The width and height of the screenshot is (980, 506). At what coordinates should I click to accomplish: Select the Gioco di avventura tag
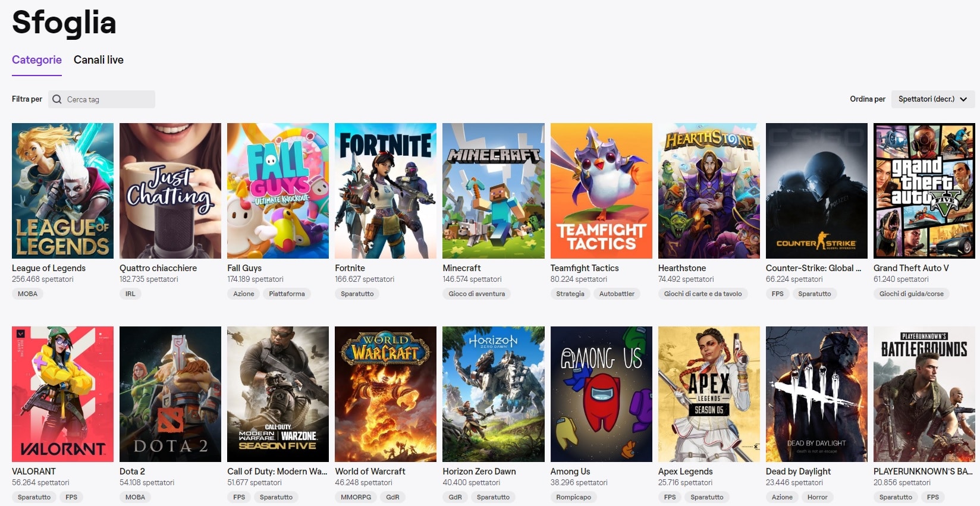pyautogui.click(x=477, y=294)
